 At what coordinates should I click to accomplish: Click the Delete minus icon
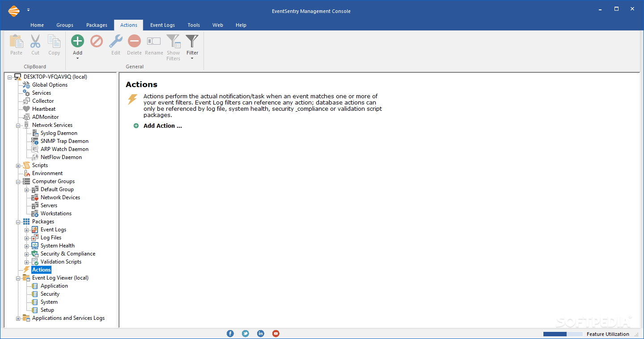tap(134, 41)
